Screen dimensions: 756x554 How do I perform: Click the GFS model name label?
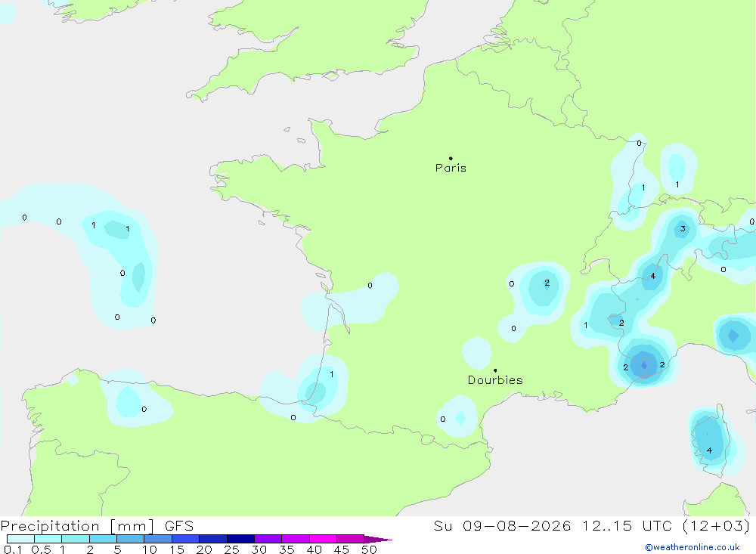(179, 525)
